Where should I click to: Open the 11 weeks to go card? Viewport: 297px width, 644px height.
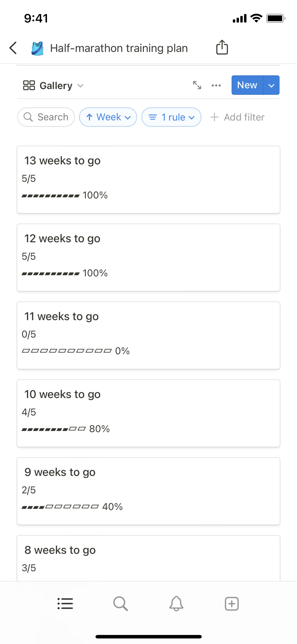tap(148, 335)
